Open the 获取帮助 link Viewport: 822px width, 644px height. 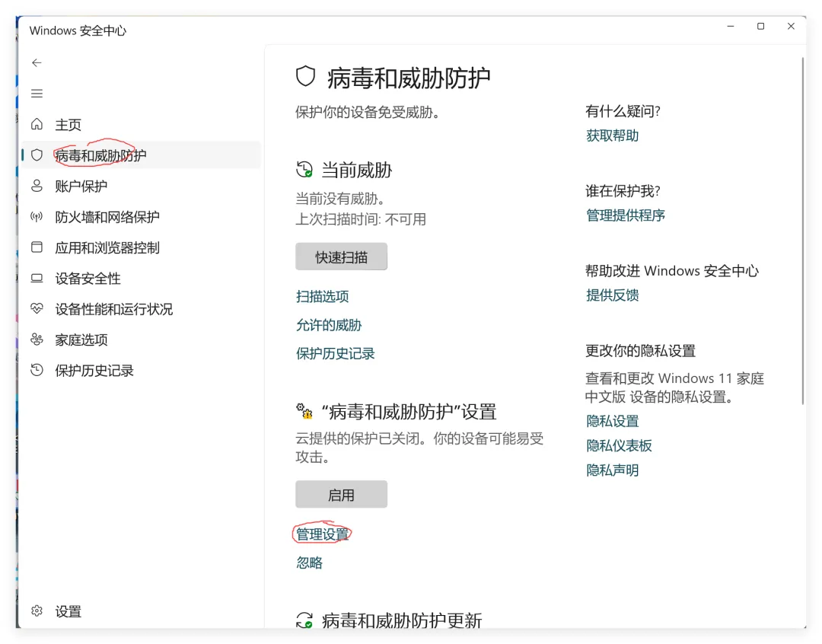tap(612, 135)
